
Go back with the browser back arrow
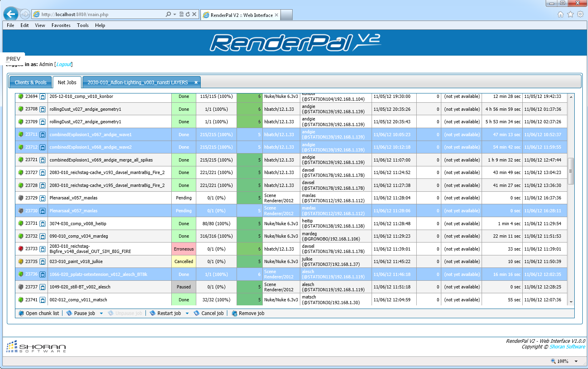pos(11,14)
